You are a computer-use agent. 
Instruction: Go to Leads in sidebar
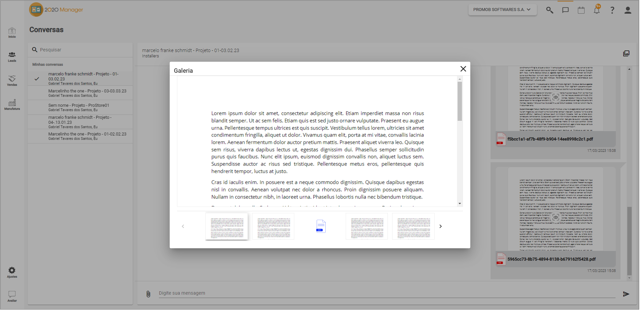pos(12,57)
